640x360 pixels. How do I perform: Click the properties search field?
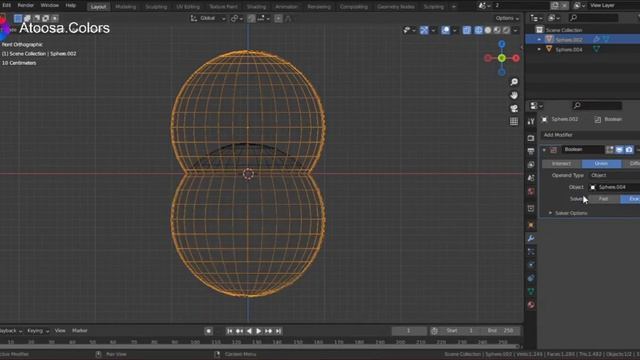point(597,106)
